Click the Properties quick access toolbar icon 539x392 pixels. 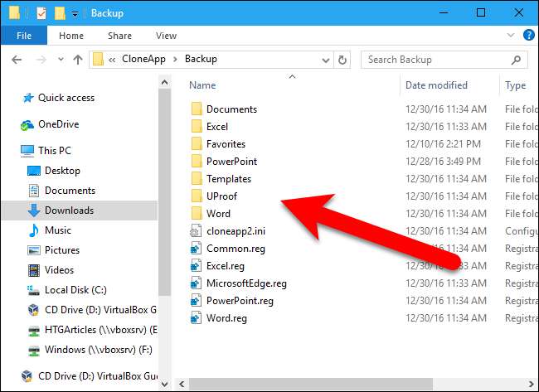coord(41,13)
